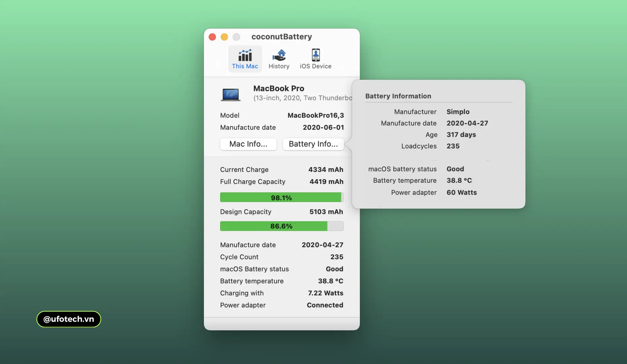Click the Battery Info... button
The image size is (627, 364).
point(313,144)
